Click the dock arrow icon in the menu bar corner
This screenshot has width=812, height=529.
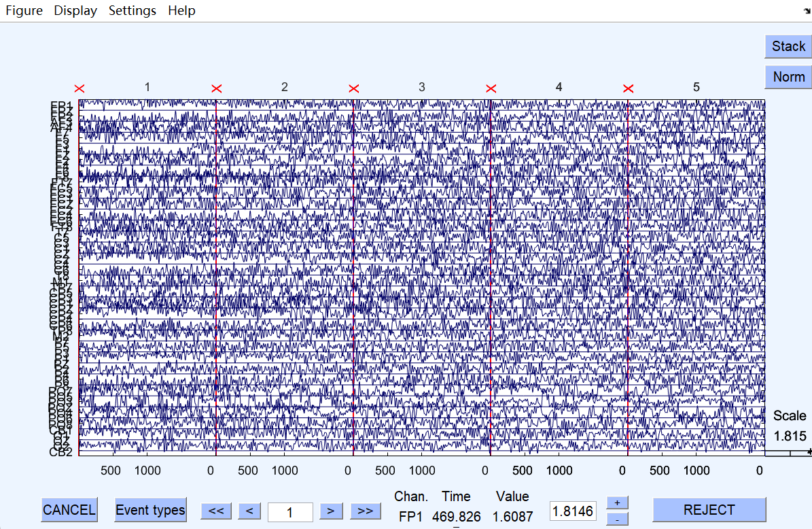coord(807,10)
